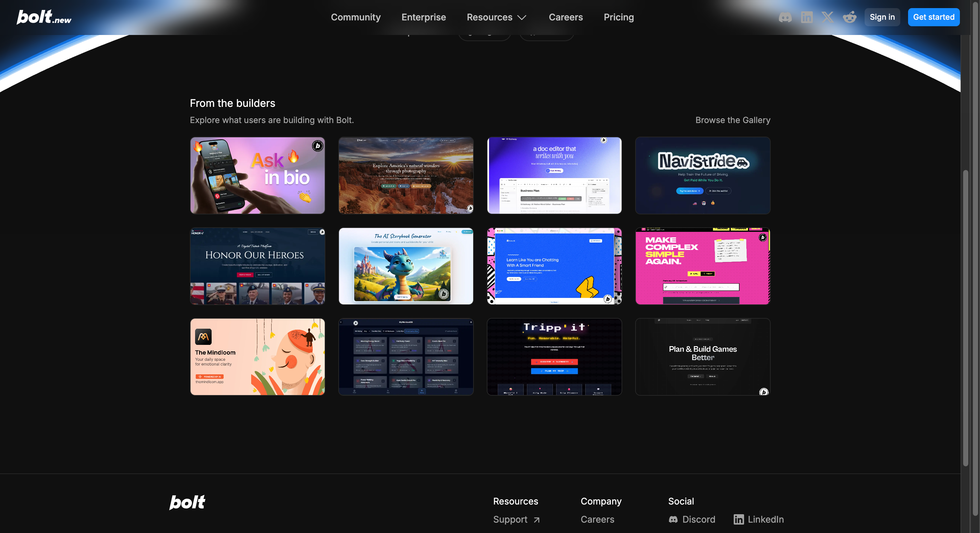Click the bolt logo in the footer

click(x=187, y=502)
